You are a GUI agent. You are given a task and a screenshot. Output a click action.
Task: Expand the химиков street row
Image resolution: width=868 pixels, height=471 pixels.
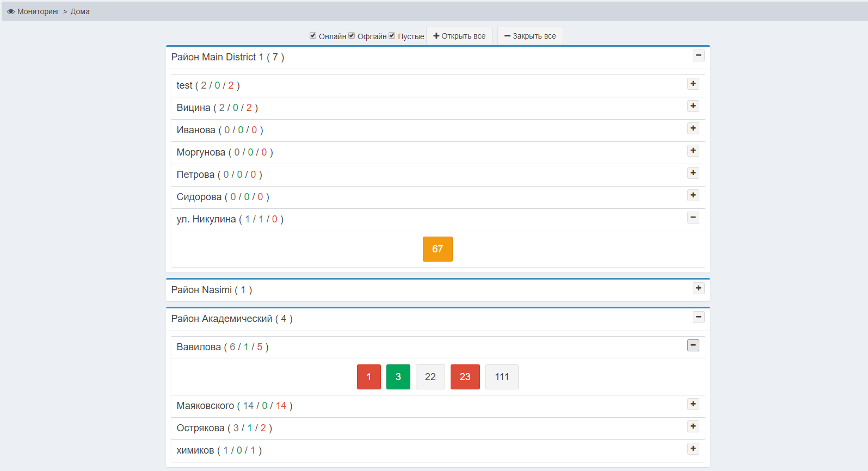point(693,449)
